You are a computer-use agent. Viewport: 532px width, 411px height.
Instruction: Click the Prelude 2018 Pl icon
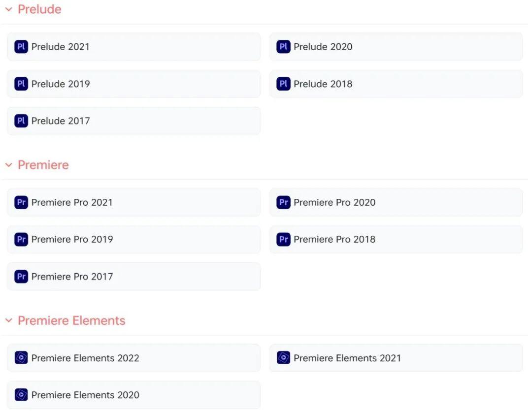coord(283,84)
